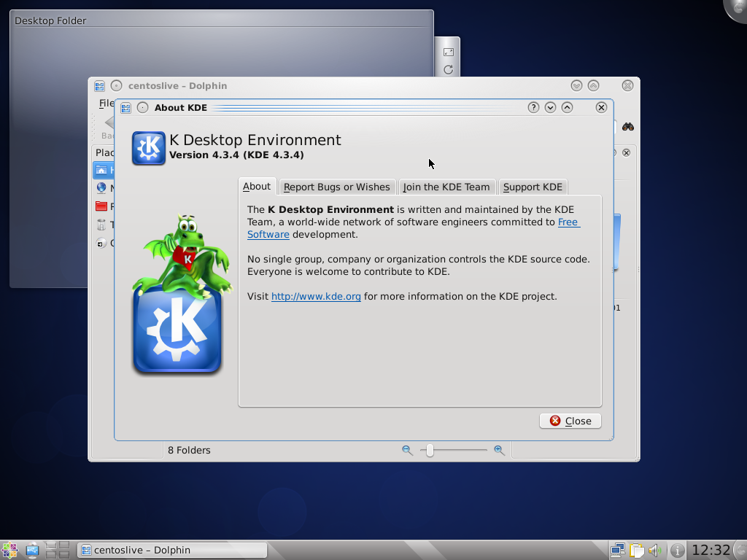Image resolution: width=747 pixels, height=560 pixels.
Task: Select the Trash place icon
Action: (x=101, y=225)
